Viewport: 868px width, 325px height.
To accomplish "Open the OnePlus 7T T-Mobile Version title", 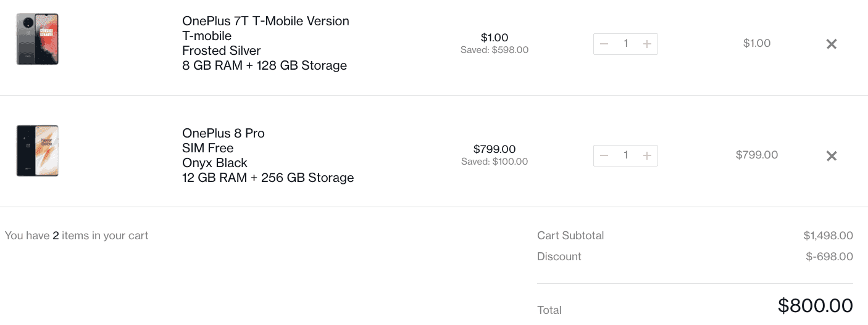I will pyautogui.click(x=265, y=21).
